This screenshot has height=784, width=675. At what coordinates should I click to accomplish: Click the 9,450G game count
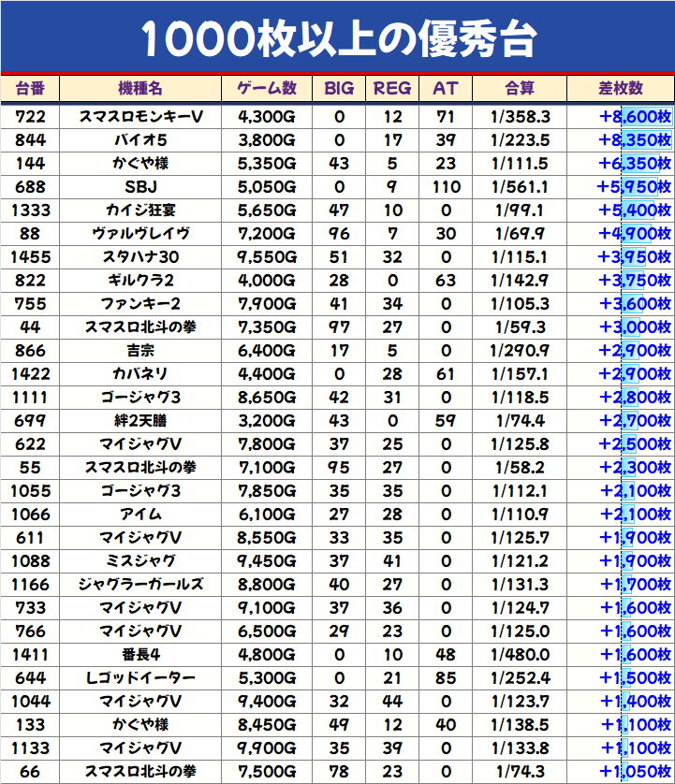pos(267,561)
